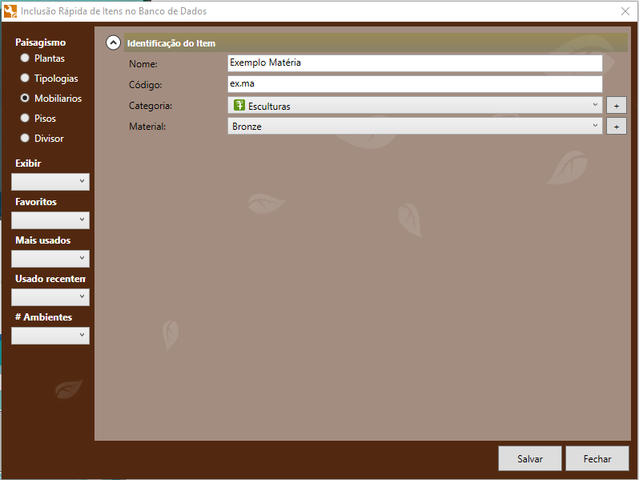Select the Pisos radio option

tap(25, 118)
